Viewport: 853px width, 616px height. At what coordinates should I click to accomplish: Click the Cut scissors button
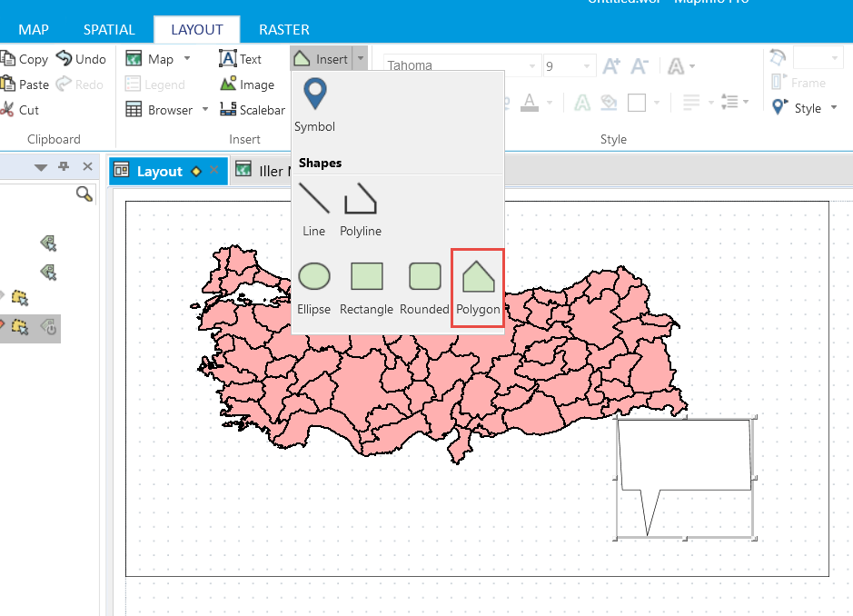[x=20, y=110]
